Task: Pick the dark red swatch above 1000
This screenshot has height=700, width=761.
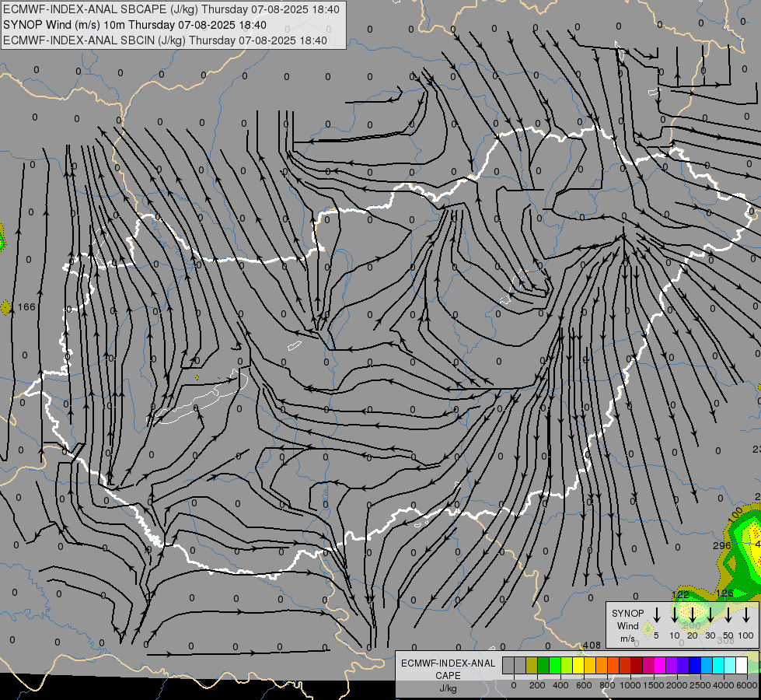Action: coord(637,665)
